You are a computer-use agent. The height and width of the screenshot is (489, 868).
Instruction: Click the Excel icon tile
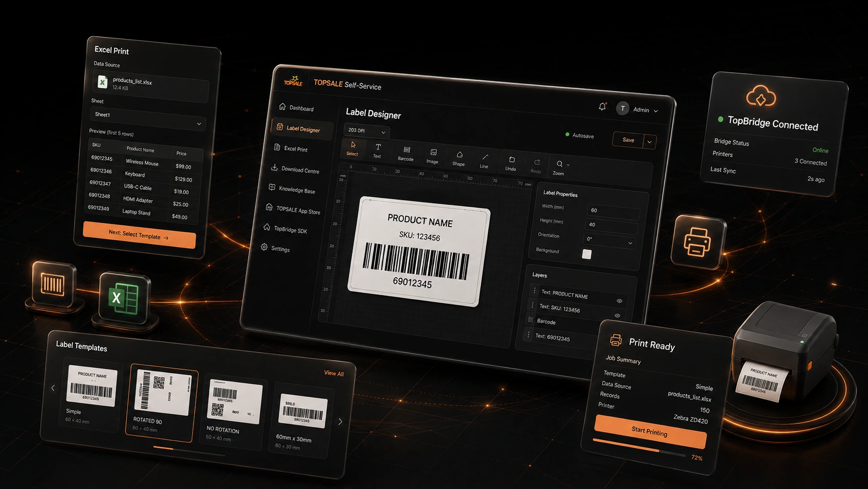124,299
